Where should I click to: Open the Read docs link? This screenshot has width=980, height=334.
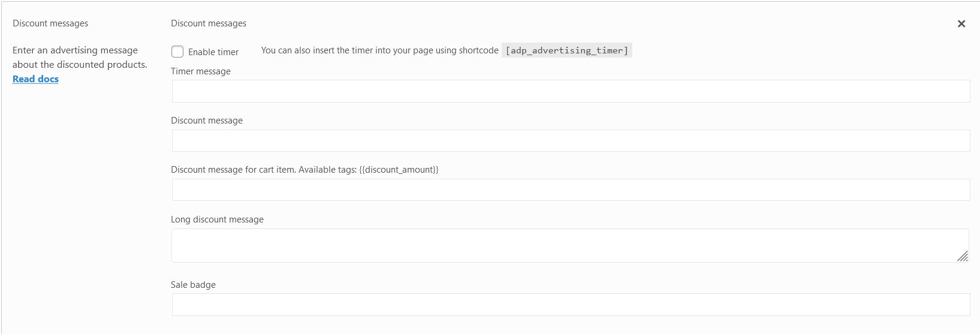coord(35,79)
